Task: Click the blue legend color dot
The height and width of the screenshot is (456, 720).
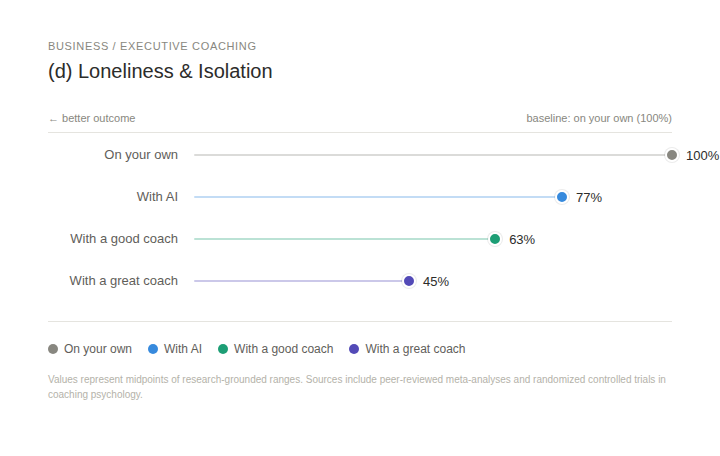Action: [x=153, y=349]
